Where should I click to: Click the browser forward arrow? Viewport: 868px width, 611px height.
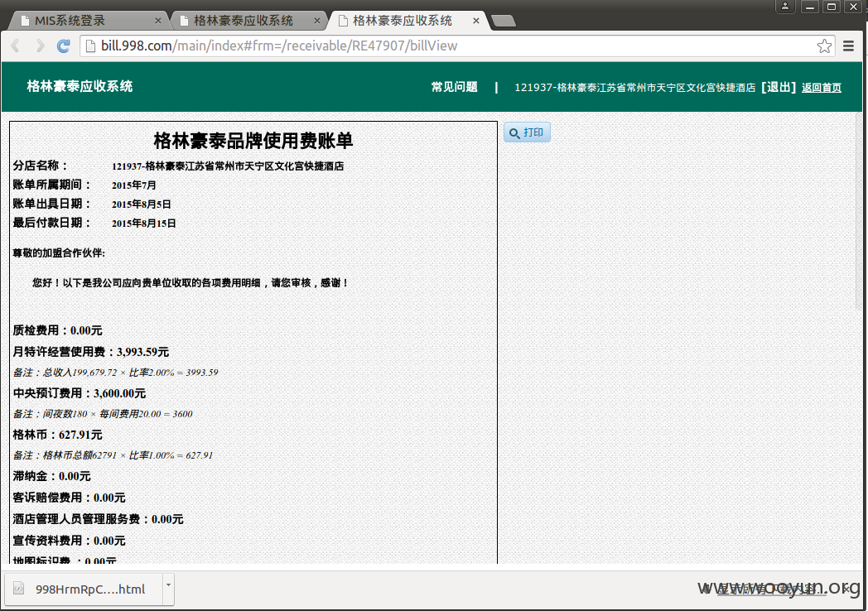[x=39, y=46]
